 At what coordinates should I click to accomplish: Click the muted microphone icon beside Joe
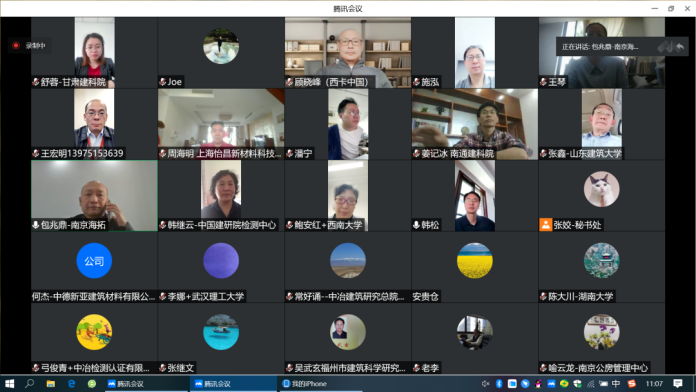(162, 82)
